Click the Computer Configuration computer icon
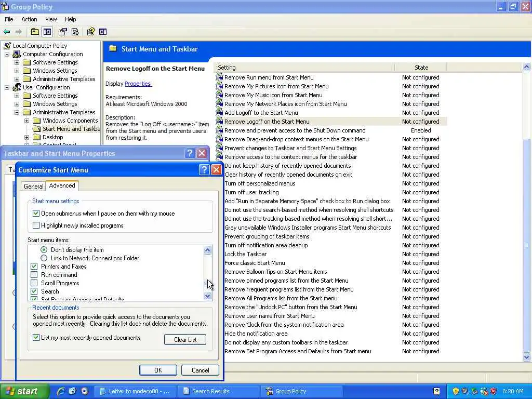This screenshot has height=399, width=532. click(17, 54)
